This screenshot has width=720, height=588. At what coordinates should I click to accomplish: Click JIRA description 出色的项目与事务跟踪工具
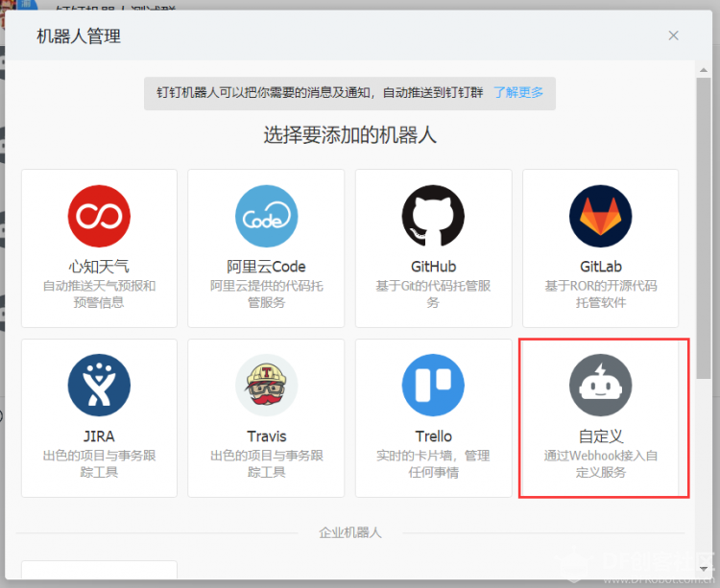pos(99,463)
